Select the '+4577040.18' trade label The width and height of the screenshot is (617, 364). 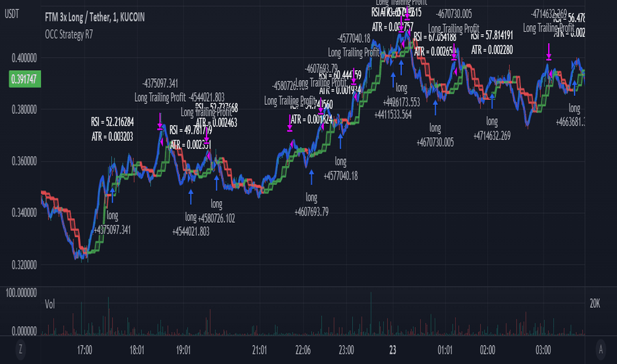pyautogui.click(x=341, y=176)
